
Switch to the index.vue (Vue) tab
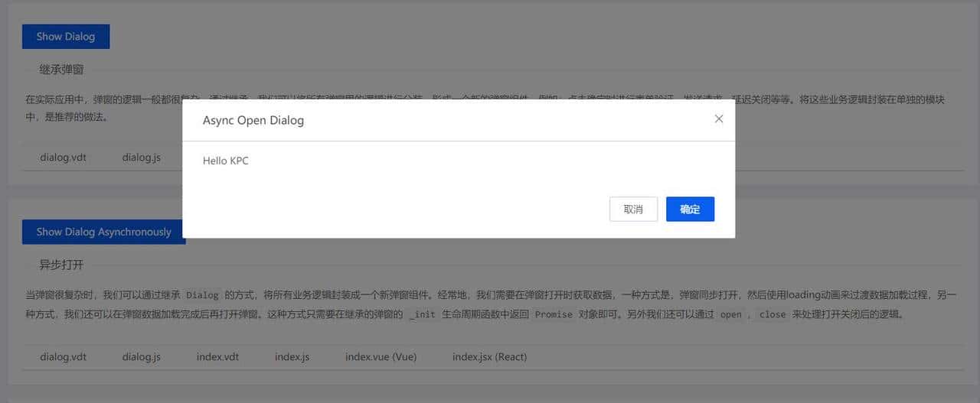(x=381, y=356)
